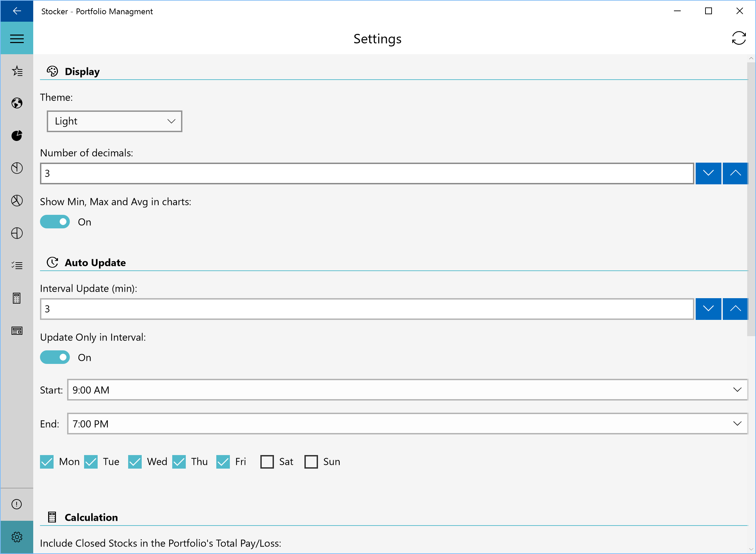Screen dimensions: 756x554
Task: Open the hamburger navigation menu
Action: 17,39
